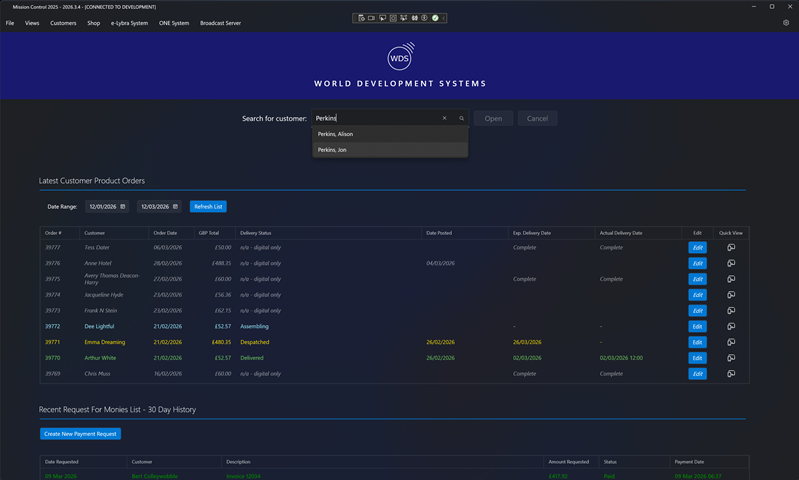The height and width of the screenshot is (480, 799).
Task: Quick view Emma Dreaming's order
Action: [x=731, y=342]
